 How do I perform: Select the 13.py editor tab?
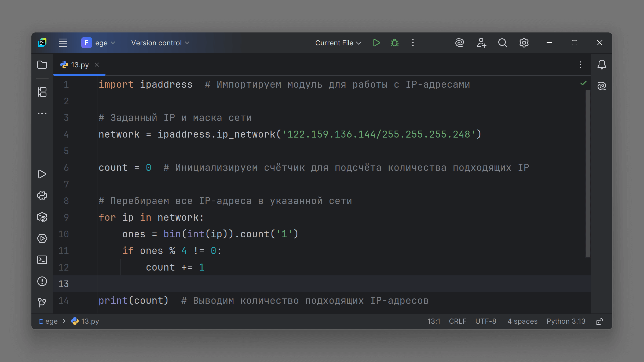(80, 65)
